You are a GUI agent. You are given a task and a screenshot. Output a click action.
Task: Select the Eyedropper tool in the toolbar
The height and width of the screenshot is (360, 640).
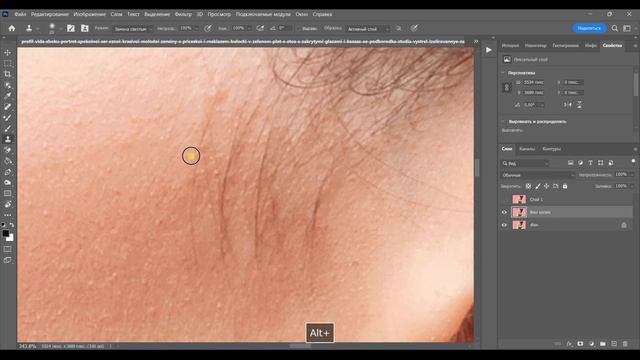[x=7, y=96]
